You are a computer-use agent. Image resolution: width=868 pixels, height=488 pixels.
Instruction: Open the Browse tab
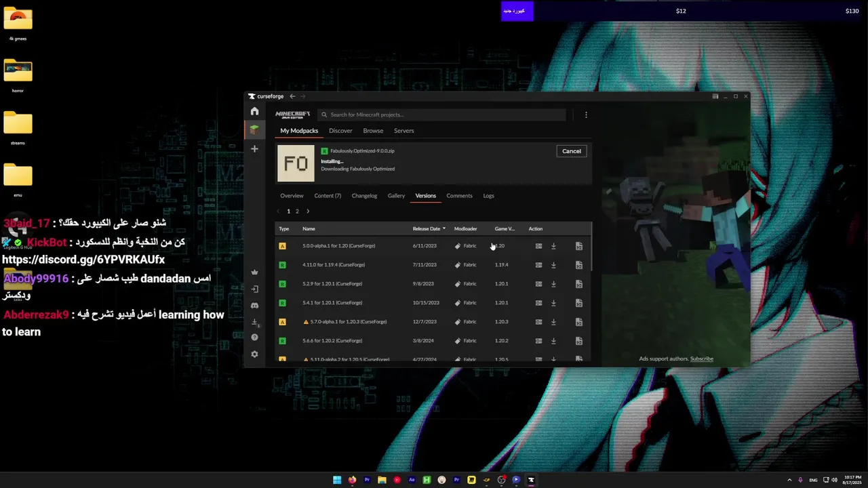click(373, 131)
